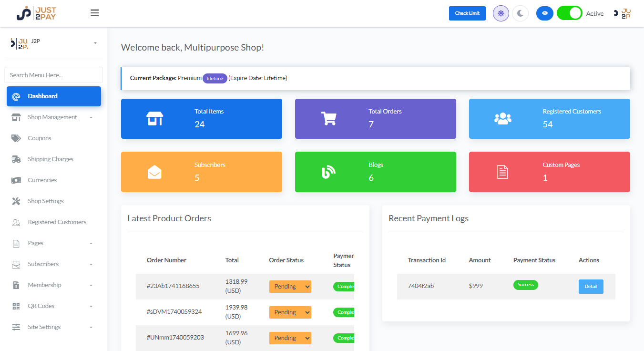Click the blue eye view button
644x351 pixels.
[x=544, y=13]
